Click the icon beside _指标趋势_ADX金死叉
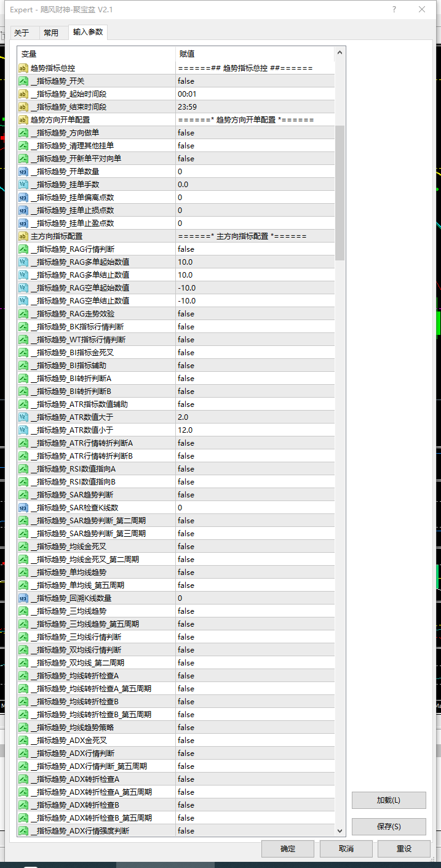The width and height of the screenshot is (441, 868). 23,741
